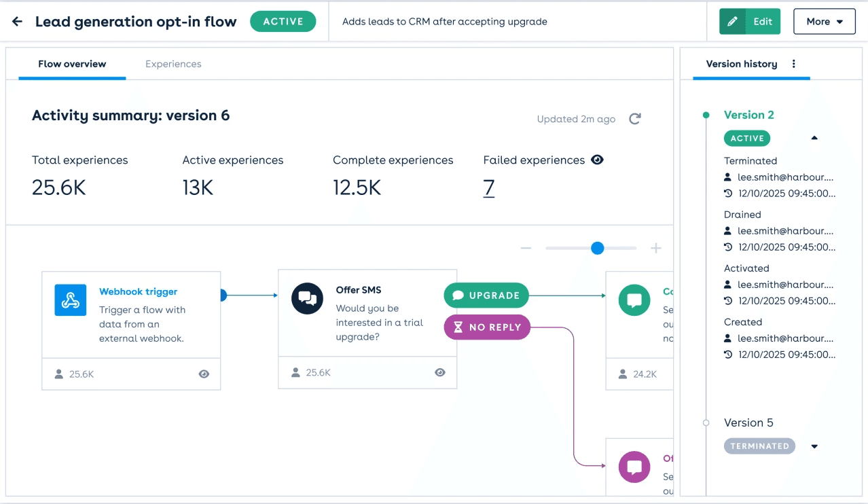This screenshot has width=868, height=504.
Task: Zoom out with the minus icon
Action: click(x=526, y=249)
